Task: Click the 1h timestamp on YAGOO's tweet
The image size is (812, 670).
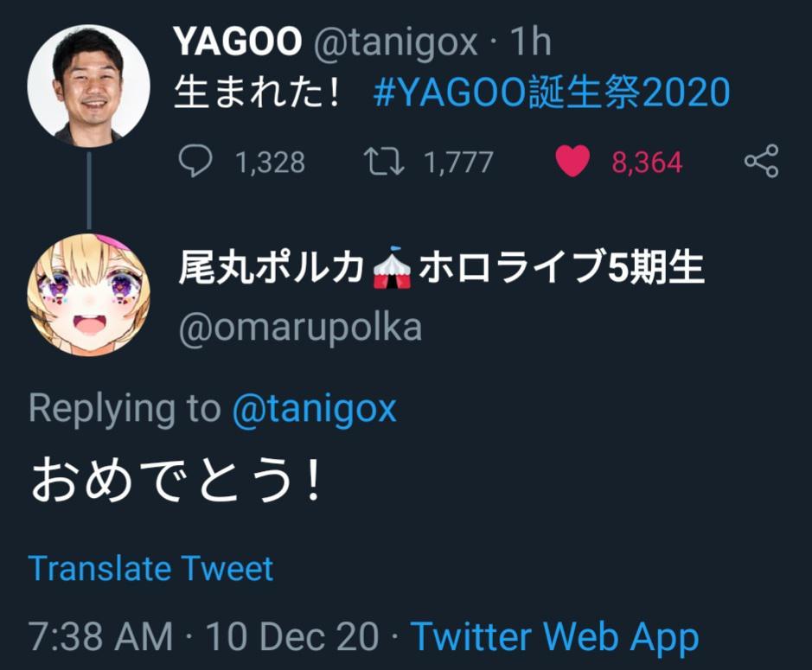Action: 531,41
